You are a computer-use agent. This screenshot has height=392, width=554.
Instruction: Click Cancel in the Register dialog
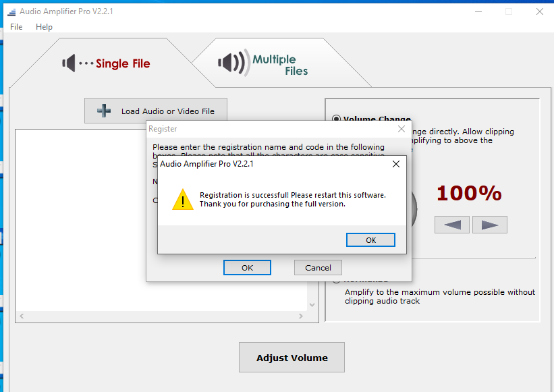pyautogui.click(x=317, y=267)
